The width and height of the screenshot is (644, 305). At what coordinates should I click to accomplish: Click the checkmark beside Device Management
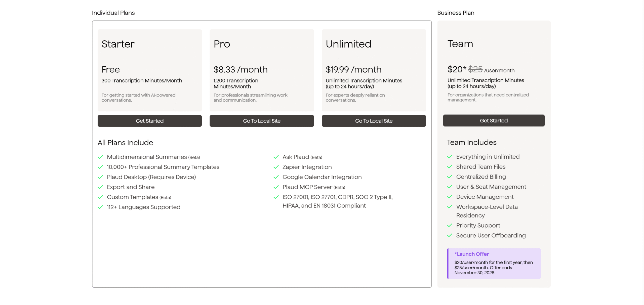450,197
